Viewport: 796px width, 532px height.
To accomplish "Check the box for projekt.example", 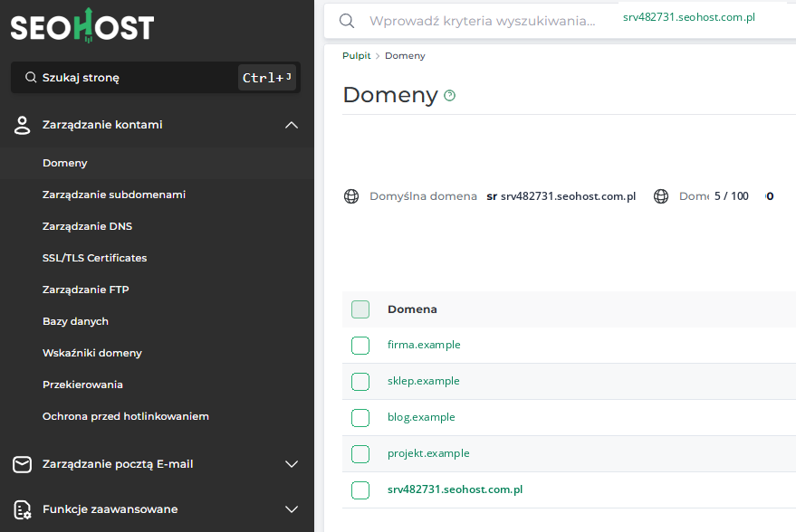I will (x=360, y=454).
